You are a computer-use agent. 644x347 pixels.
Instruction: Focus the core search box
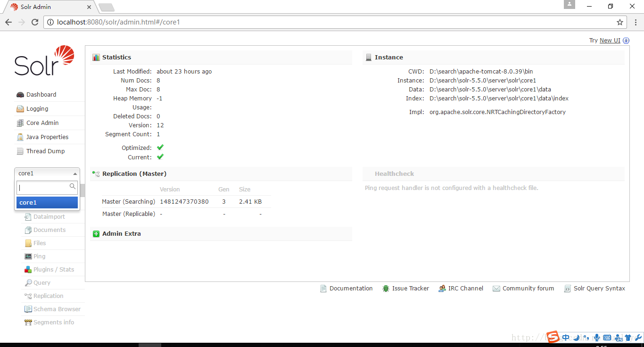click(47, 188)
